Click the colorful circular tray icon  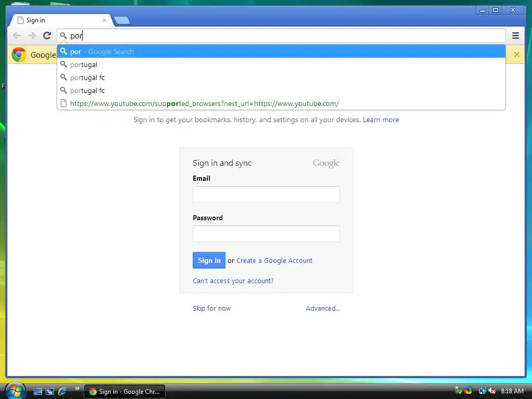(469, 390)
